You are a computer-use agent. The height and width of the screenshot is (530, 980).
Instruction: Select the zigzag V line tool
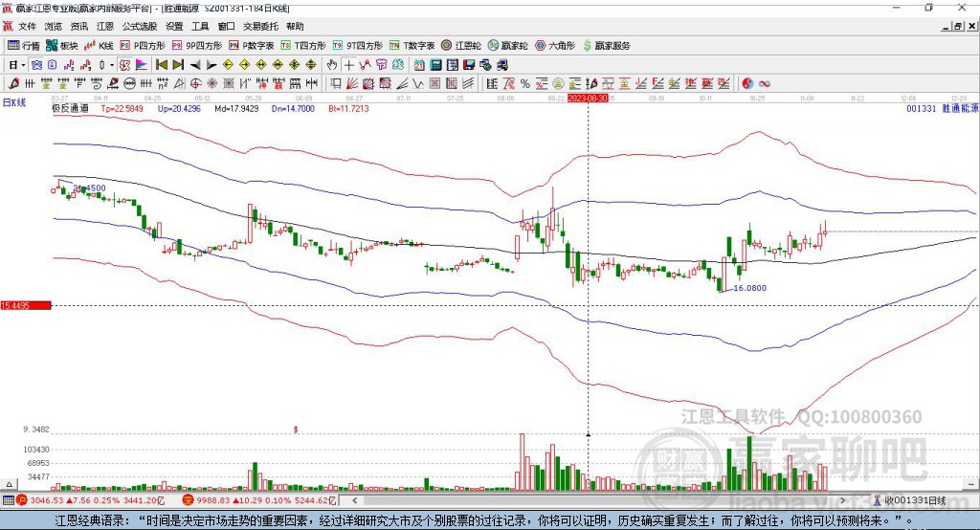coord(418,84)
